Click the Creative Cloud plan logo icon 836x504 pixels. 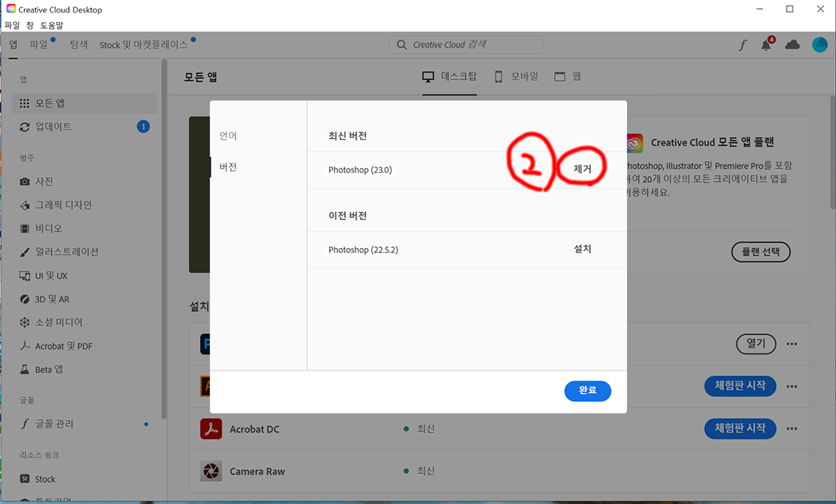(x=634, y=143)
